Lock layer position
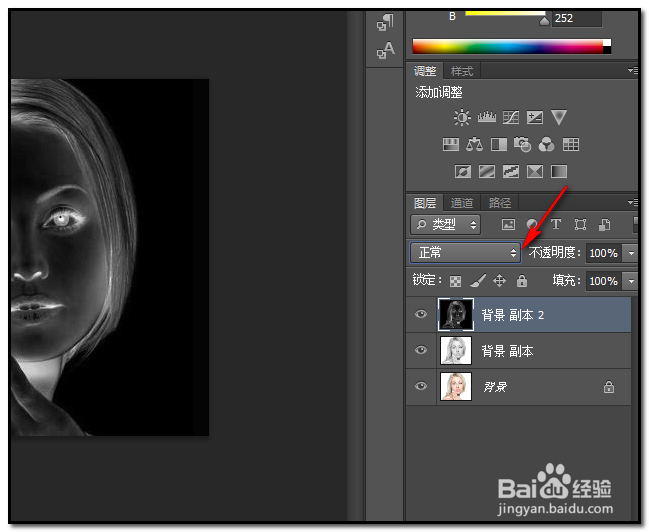Viewport: 649px width, 532px height. pos(500,281)
